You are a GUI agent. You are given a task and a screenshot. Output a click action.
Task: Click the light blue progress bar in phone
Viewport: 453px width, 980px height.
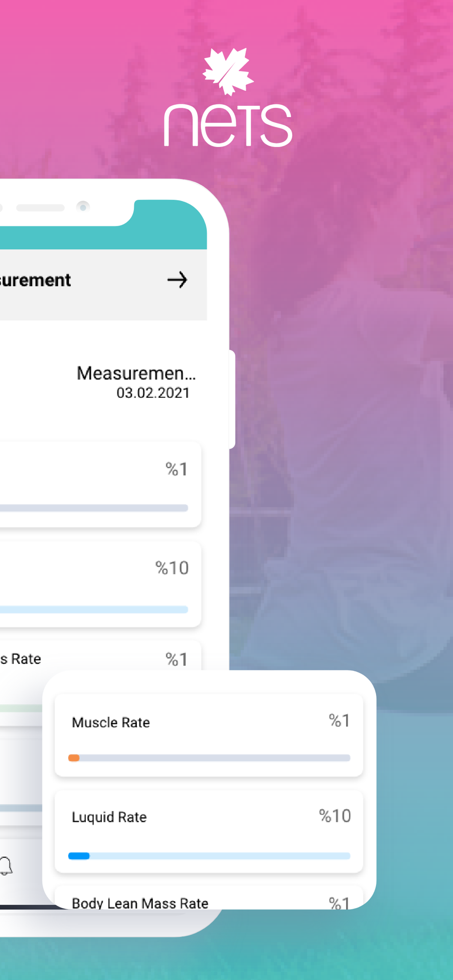tap(94, 610)
